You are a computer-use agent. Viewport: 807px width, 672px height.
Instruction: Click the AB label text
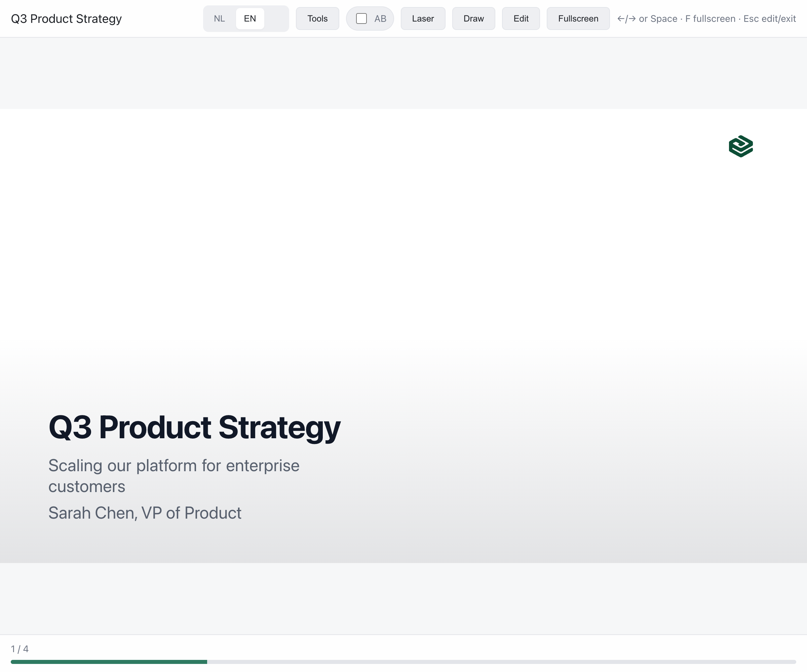tap(380, 18)
